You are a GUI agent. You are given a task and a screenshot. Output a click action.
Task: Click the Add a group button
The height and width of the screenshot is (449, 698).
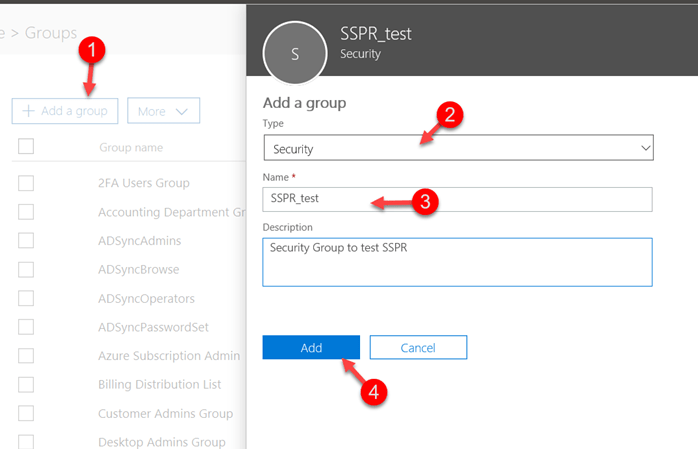pyautogui.click(x=66, y=111)
